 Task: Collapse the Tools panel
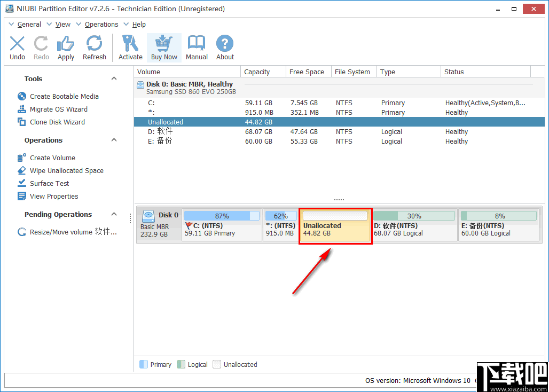(114, 78)
